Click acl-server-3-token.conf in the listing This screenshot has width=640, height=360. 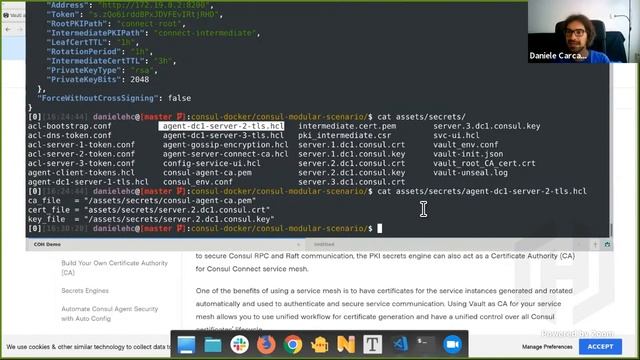[81, 164]
